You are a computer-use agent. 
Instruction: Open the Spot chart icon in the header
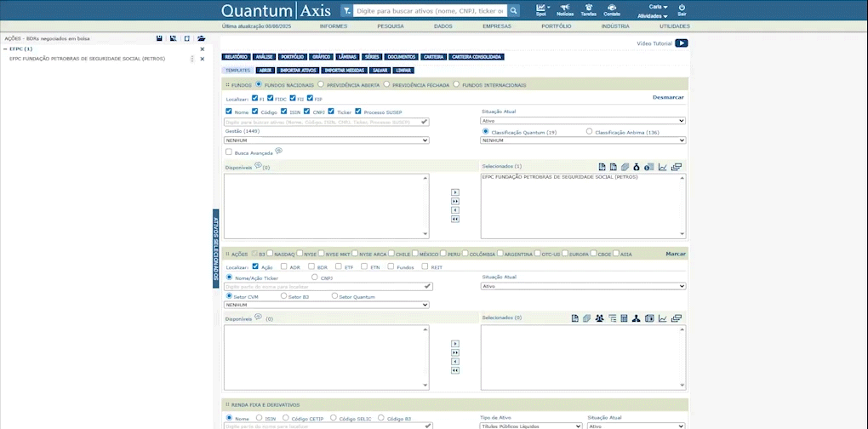541,9
